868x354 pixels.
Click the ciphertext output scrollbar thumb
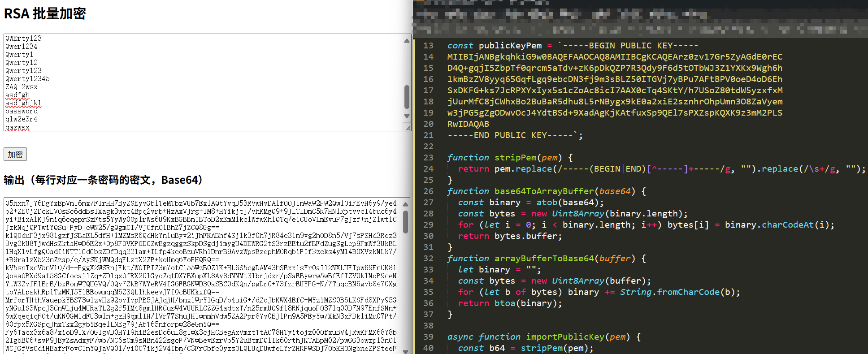pyautogui.click(x=406, y=222)
